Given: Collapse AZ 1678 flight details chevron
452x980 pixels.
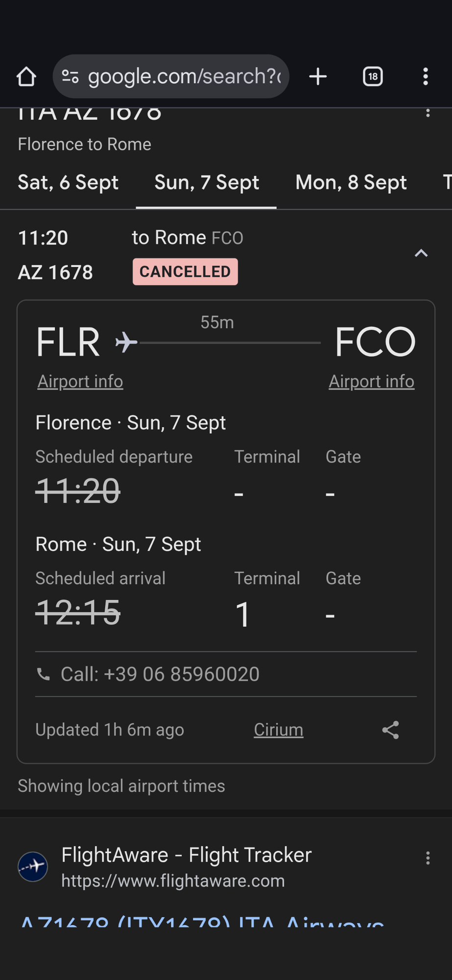Looking at the screenshot, I should pyautogui.click(x=421, y=253).
